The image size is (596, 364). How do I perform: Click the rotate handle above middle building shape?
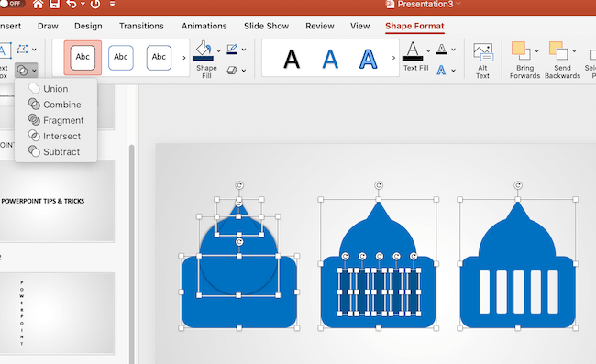[x=379, y=185]
